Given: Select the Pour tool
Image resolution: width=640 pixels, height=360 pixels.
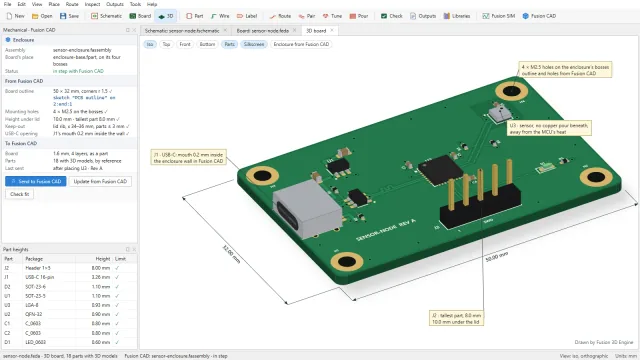Looking at the screenshot, I should pos(359,16).
